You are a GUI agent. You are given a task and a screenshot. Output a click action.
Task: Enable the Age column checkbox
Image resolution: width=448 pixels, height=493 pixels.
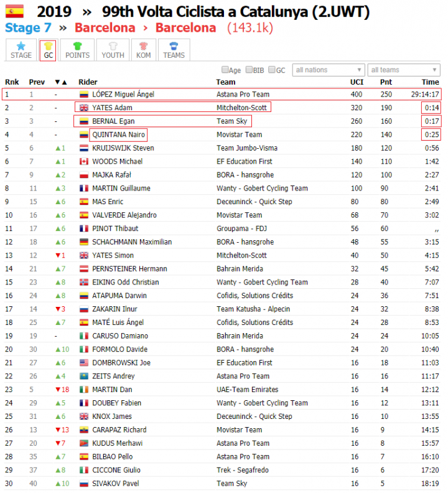tap(225, 70)
